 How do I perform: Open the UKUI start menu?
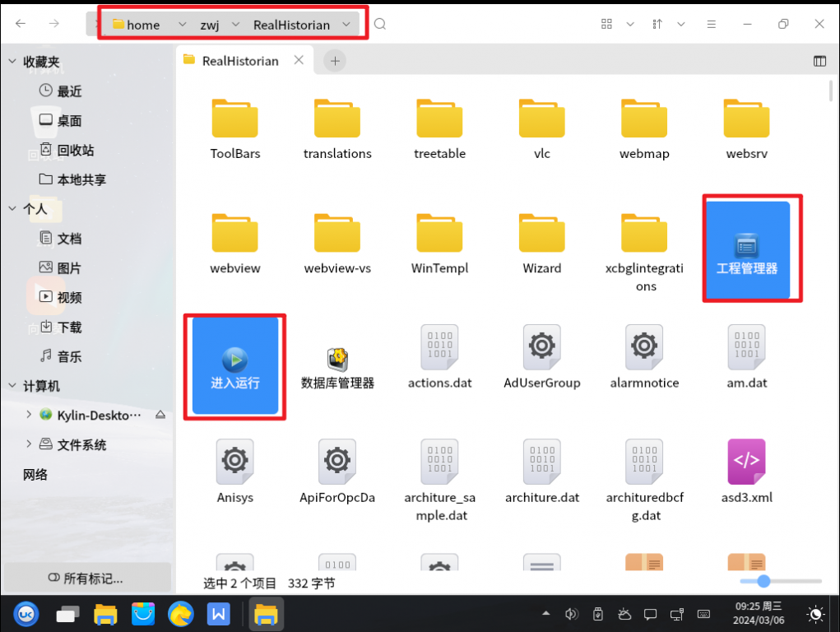pos(26,615)
